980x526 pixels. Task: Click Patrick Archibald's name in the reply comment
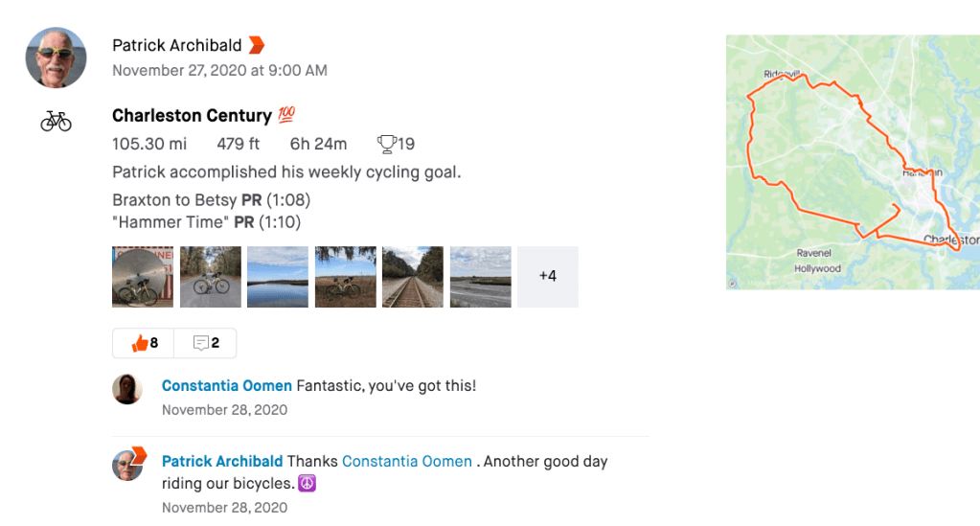click(x=222, y=462)
